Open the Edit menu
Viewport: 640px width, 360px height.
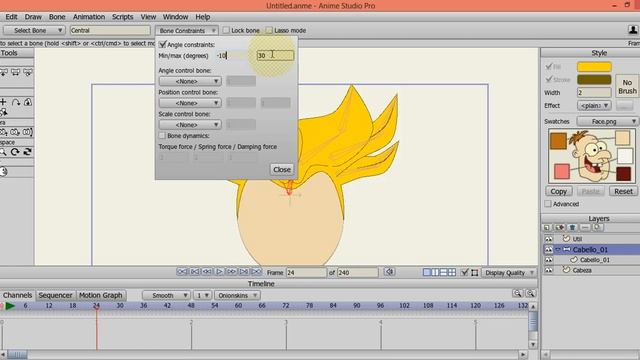coord(11,17)
